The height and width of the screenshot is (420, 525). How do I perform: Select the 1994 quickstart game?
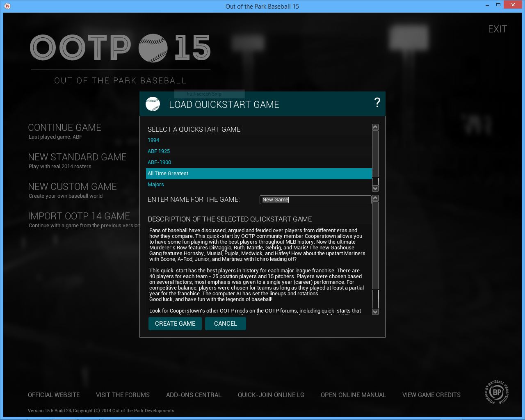[153, 140]
